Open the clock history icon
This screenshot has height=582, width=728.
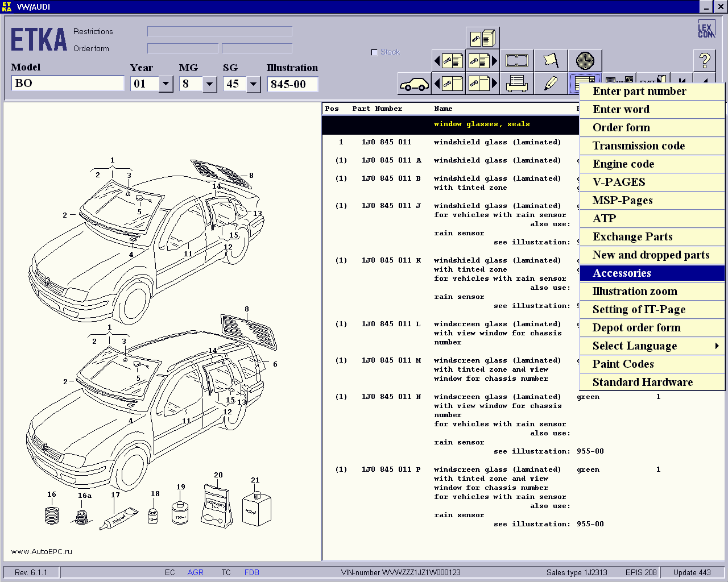585,61
